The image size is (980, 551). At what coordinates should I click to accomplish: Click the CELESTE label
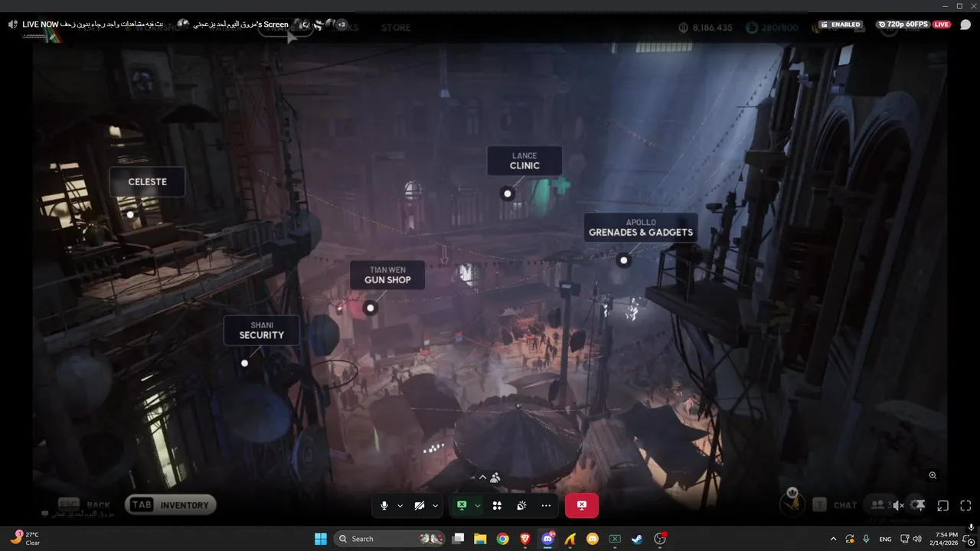pos(147,182)
